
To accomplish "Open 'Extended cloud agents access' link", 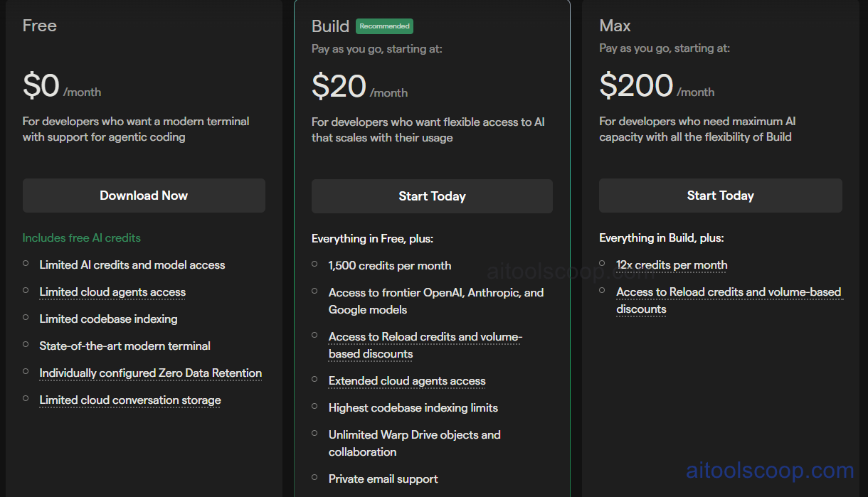I will tap(407, 381).
